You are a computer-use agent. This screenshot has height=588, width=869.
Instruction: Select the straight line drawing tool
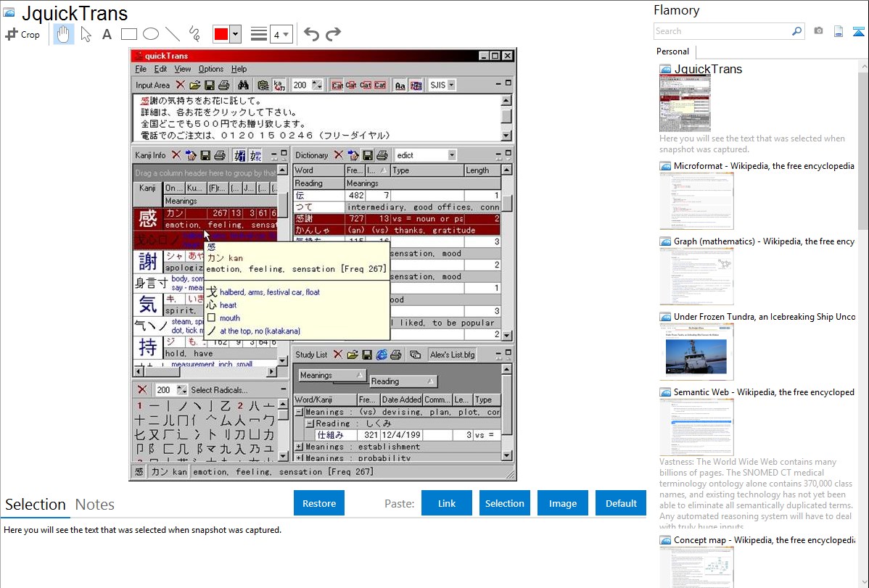173,34
